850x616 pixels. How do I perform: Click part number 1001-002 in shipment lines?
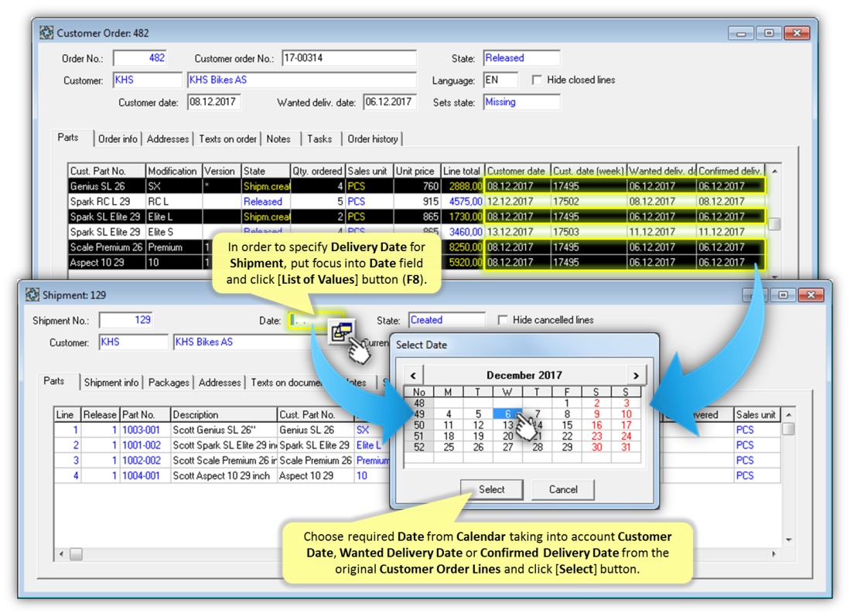click(x=141, y=445)
